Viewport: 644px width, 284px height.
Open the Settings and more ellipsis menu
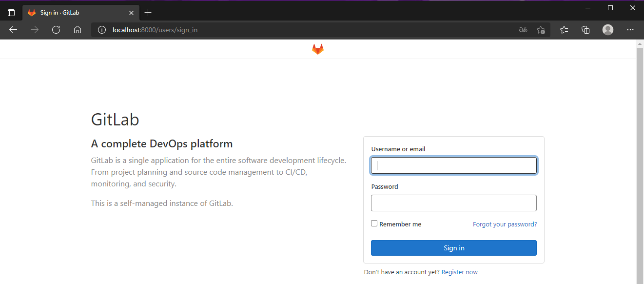(630, 30)
